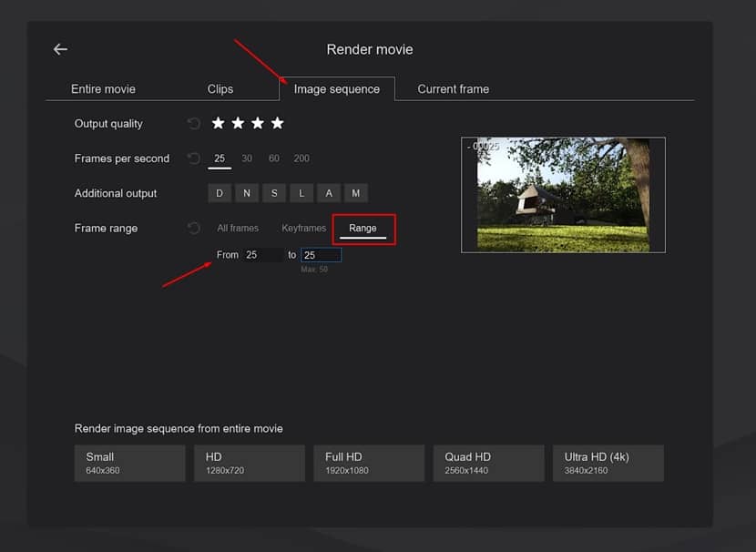Render at HD 1280x720 resolution
This screenshot has width=756, height=552.
[x=250, y=464]
